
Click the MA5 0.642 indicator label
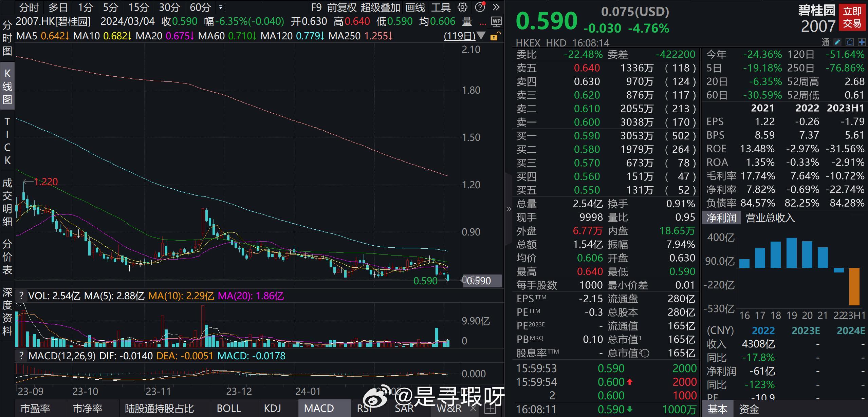43,36
